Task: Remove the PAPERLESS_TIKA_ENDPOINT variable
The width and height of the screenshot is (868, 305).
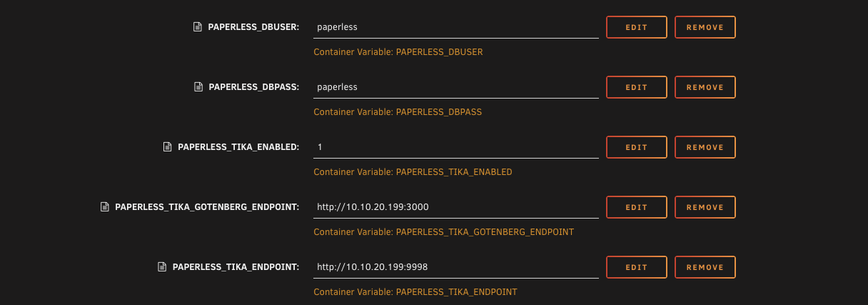Action: [705, 267]
